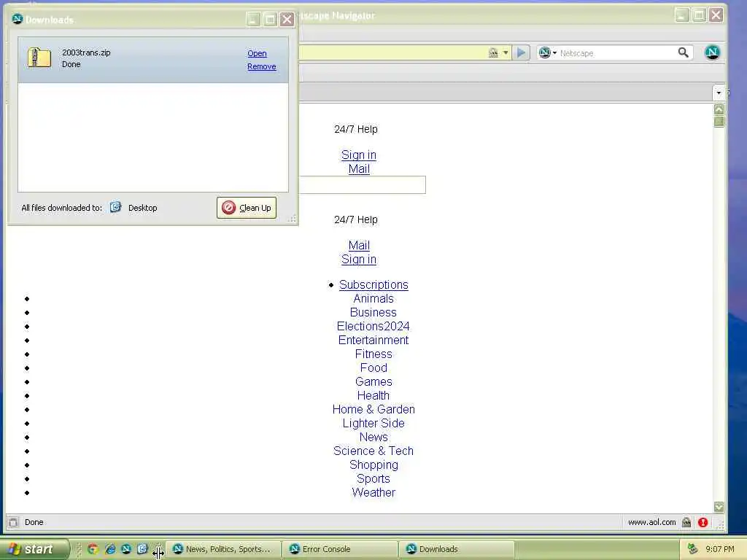This screenshot has height=560, width=747.
Task: Open the Lighter Side link
Action: 373,423
